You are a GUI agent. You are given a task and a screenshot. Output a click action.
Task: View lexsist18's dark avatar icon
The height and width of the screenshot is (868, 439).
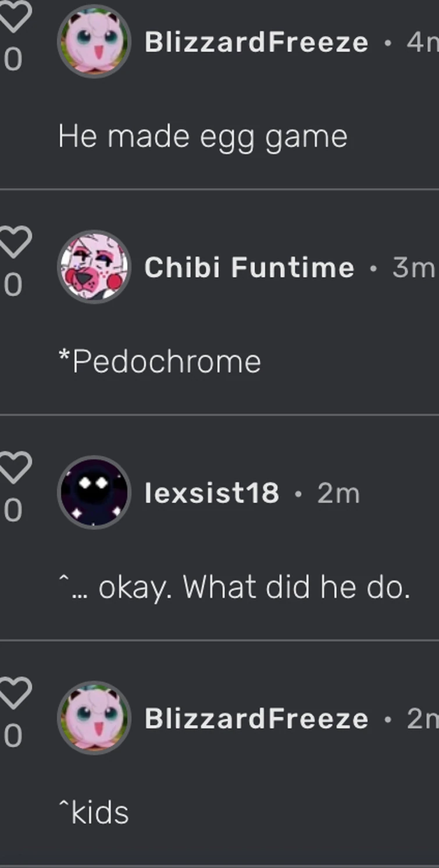[x=94, y=493]
